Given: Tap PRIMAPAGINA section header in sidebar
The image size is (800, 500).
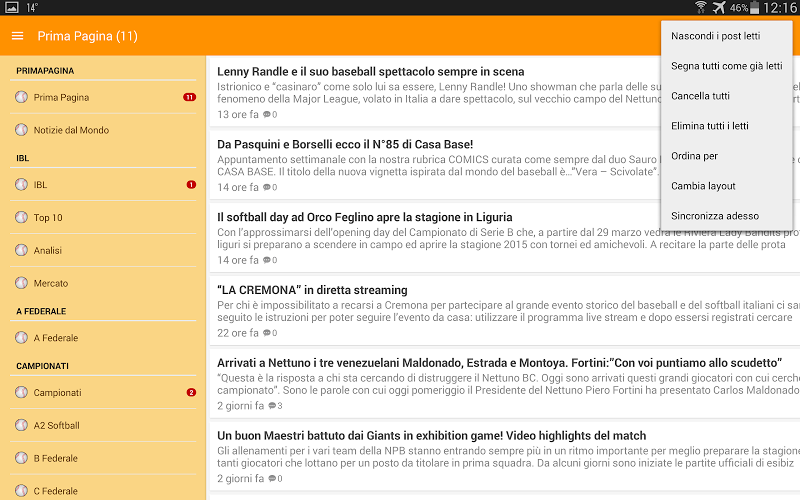Looking at the screenshot, I should pyautogui.click(x=45, y=71).
